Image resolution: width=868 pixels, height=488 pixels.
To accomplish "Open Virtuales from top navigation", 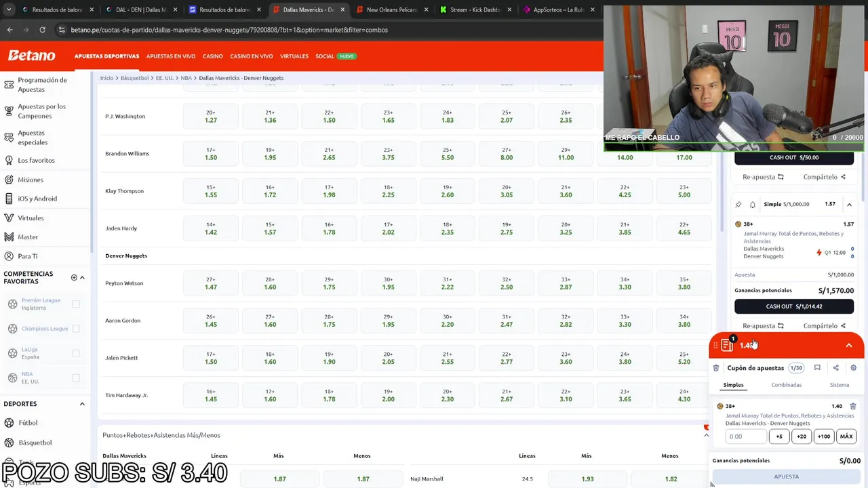I will [x=294, y=56].
